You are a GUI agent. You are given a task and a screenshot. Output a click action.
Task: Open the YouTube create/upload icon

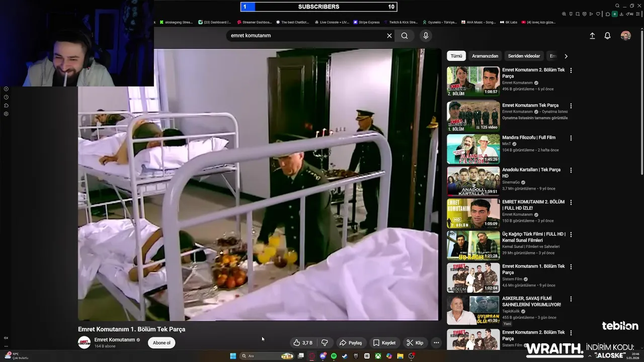[592, 36]
